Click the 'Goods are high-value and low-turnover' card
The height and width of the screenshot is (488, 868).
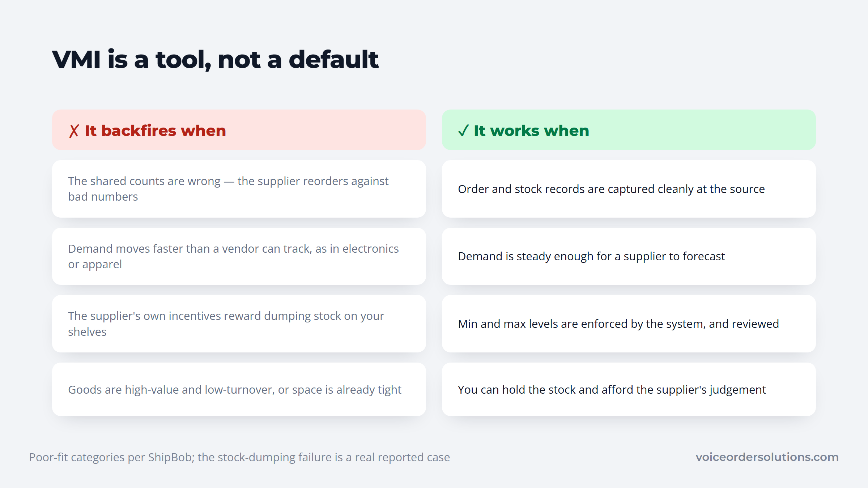pyautogui.click(x=239, y=389)
